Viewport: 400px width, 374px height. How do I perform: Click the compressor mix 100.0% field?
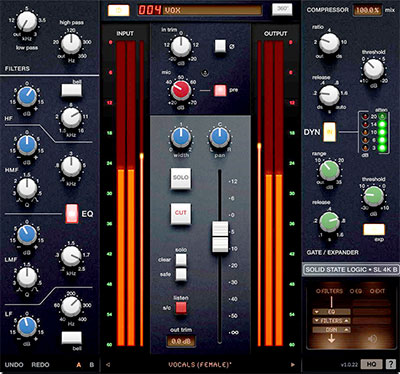pyautogui.click(x=368, y=10)
